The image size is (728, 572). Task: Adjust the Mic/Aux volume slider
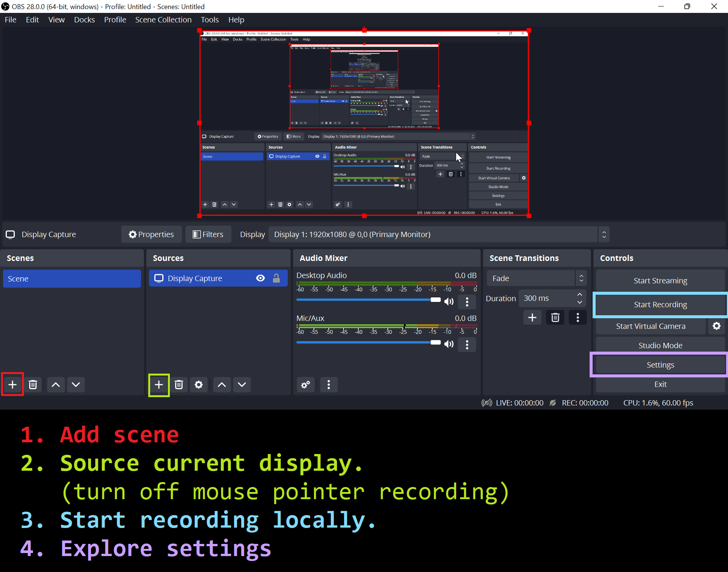click(435, 342)
